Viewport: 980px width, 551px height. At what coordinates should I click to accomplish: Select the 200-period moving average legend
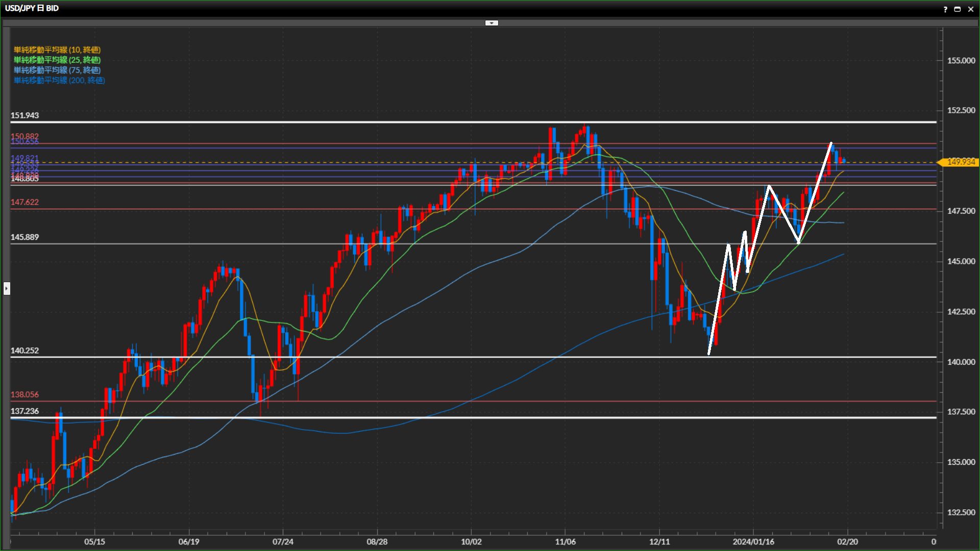59,80
